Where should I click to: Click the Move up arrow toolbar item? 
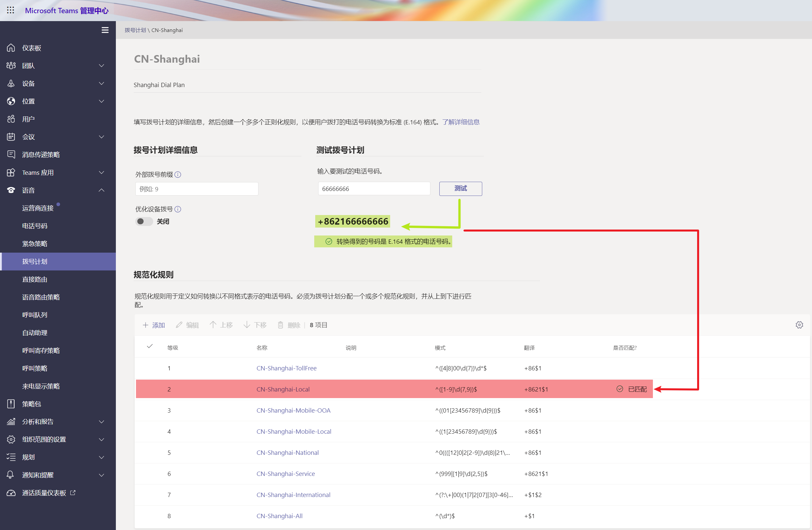click(221, 325)
